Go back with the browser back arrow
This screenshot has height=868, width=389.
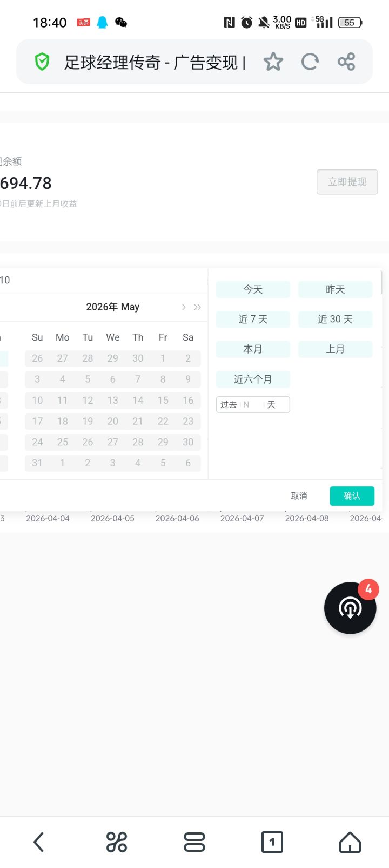(38, 842)
